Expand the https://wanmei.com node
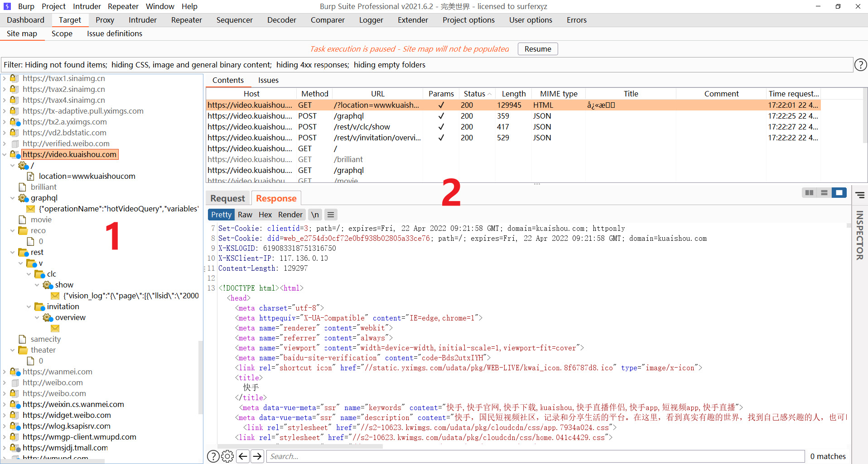This screenshot has height=464, width=868. coord(5,372)
